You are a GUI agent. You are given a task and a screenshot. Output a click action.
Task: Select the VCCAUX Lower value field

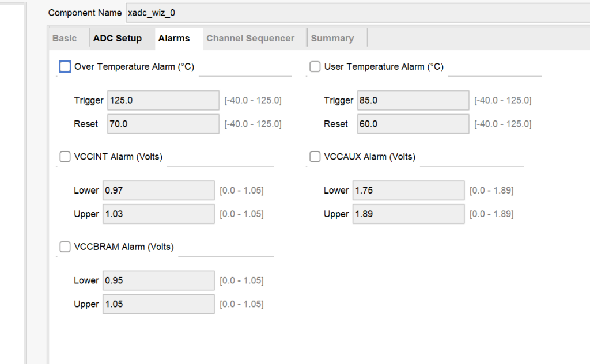pos(409,190)
